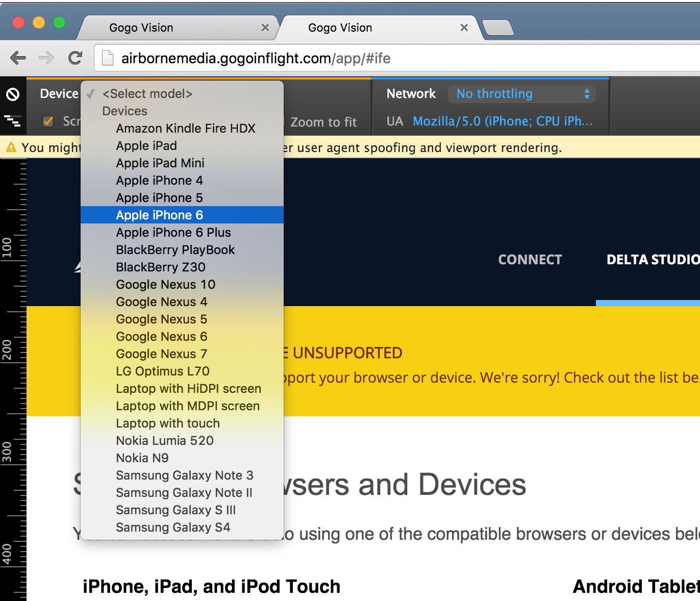Reload the current page
700x601 pixels.
76,58
